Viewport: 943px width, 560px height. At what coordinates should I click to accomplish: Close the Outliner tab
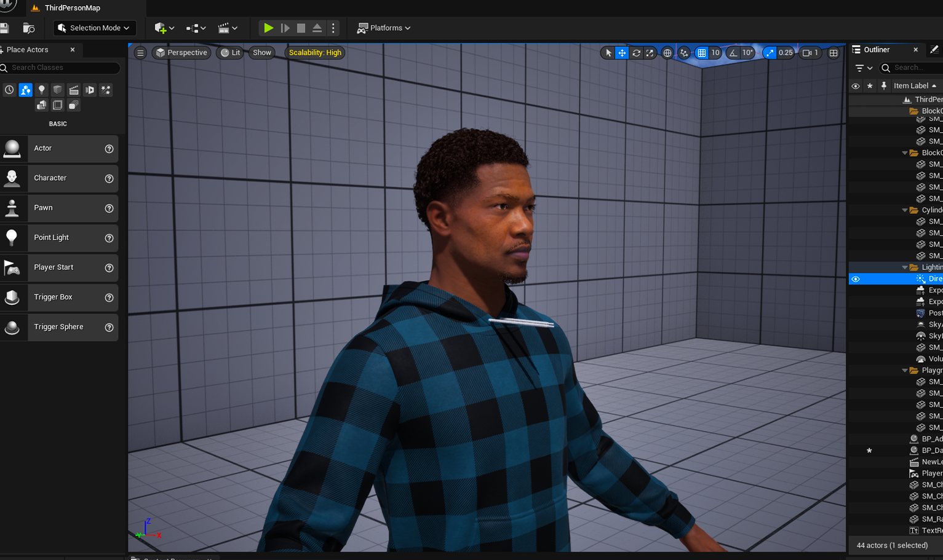pyautogui.click(x=915, y=50)
